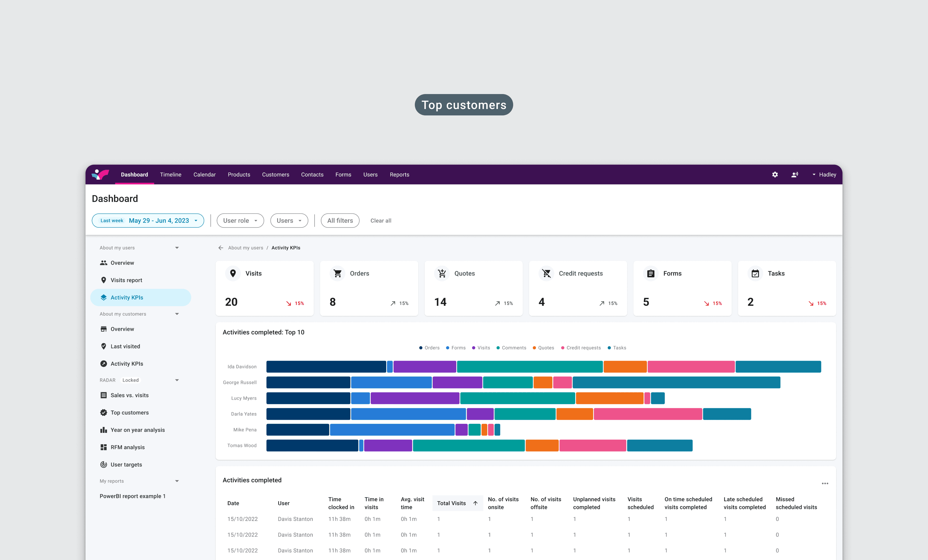Image resolution: width=928 pixels, height=560 pixels.
Task: Click the Orders shopping cart icon
Action: [x=338, y=273]
